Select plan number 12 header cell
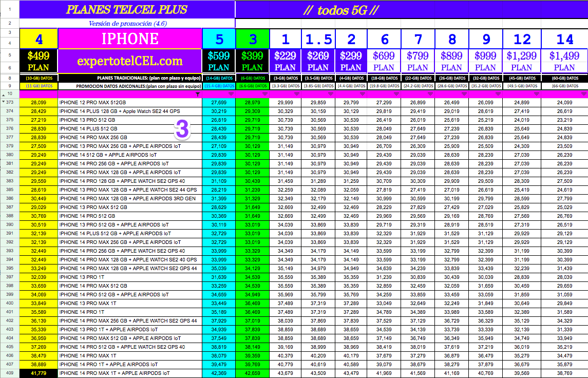 click(522, 39)
